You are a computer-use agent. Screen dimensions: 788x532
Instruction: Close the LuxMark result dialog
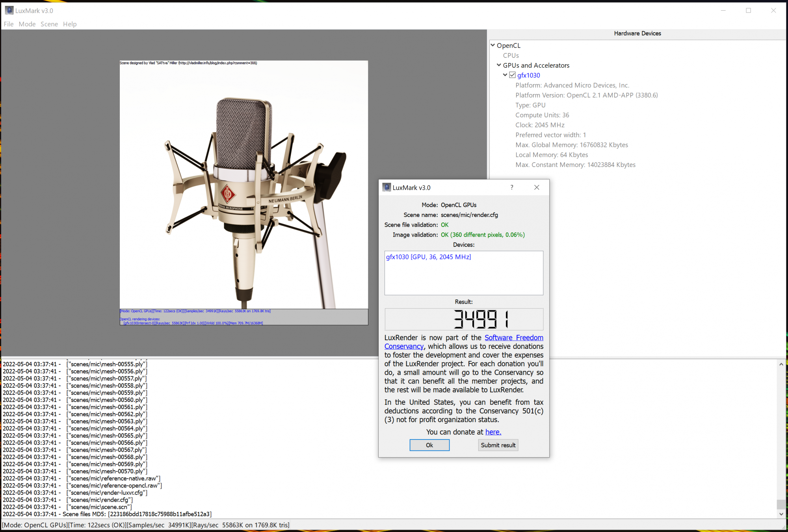[537, 187]
